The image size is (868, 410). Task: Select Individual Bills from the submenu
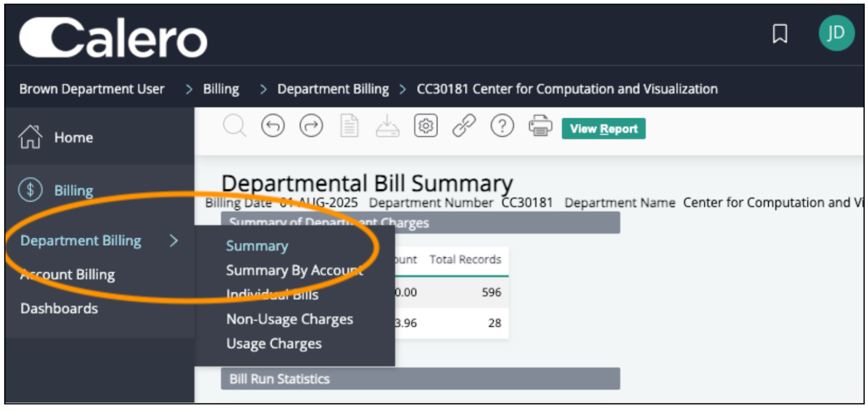pos(272,295)
